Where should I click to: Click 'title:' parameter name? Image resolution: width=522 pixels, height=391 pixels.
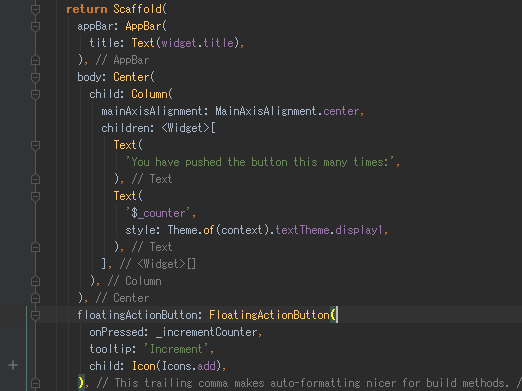tap(107, 43)
